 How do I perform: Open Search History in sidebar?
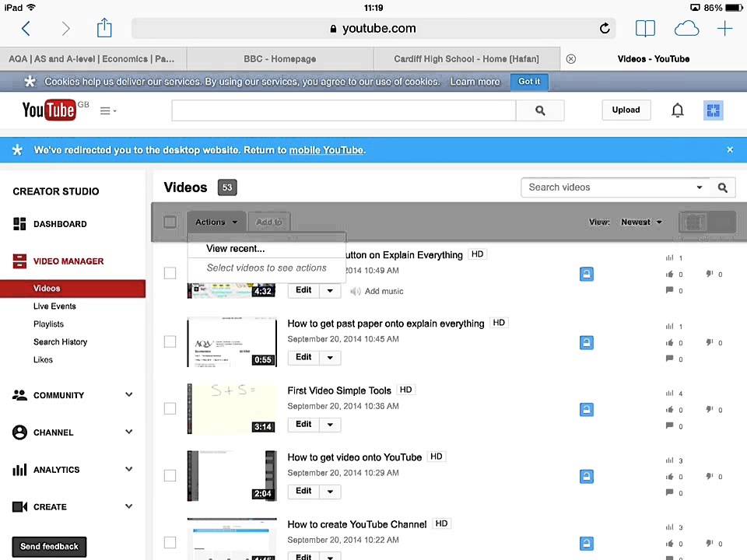[x=61, y=342]
